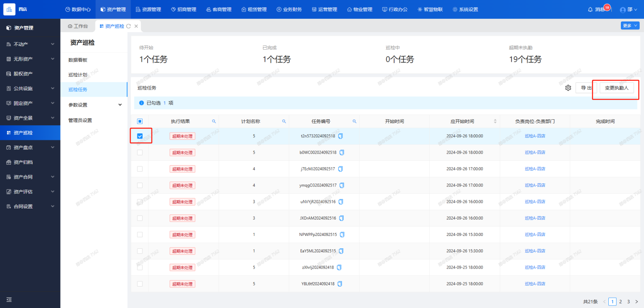Copy task number JXDrAM2024092516

pyautogui.click(x=342, y=218)
